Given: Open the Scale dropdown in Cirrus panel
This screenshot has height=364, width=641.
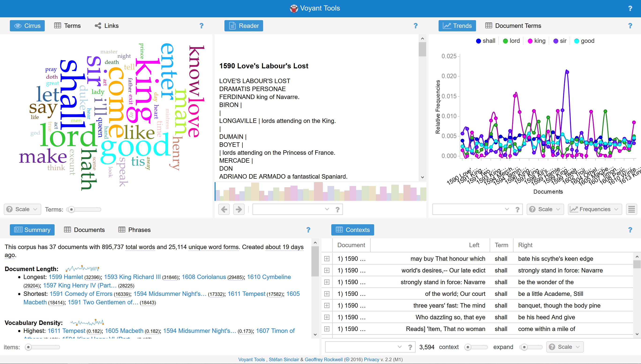Looking at the screenshot, I should pos(22,209).
